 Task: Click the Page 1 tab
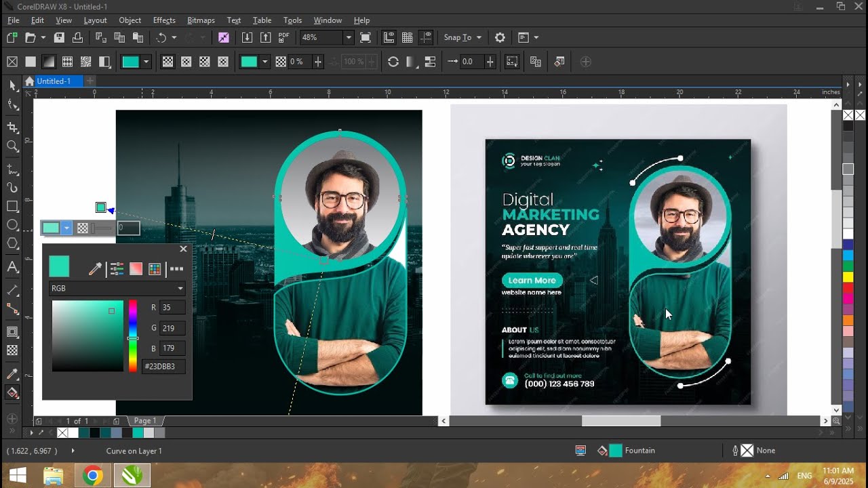pos(145,421)
